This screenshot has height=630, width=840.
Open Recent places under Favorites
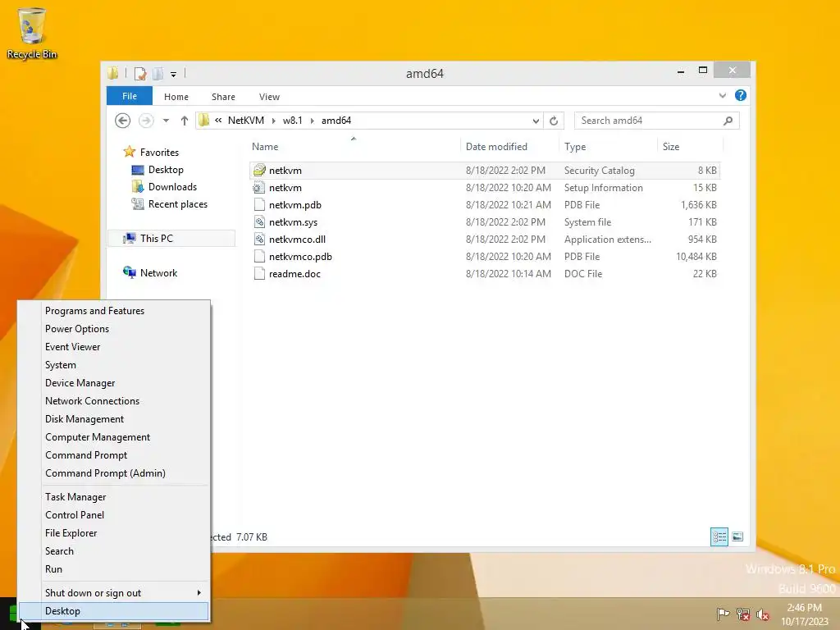(178, 204)
